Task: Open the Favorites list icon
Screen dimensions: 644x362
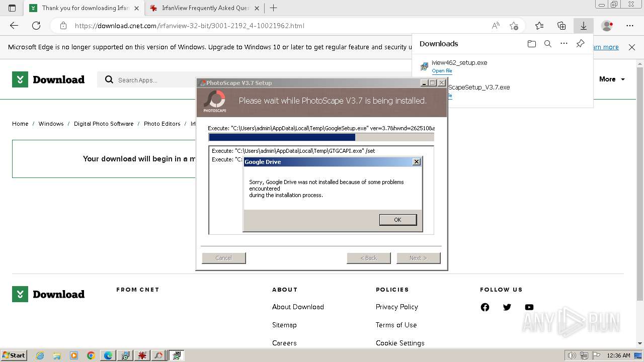Action: pos(539,26)
